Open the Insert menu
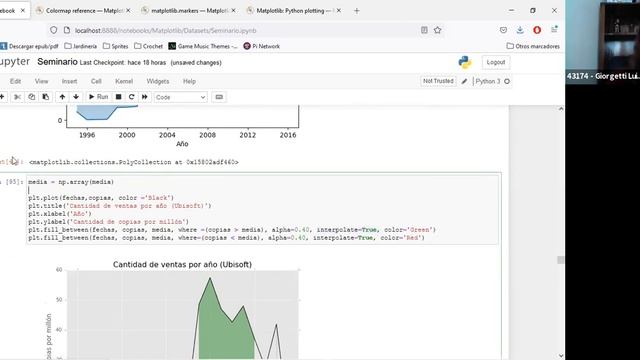The width and height of the screenshot is (640, 360). [x=69, y=81]
